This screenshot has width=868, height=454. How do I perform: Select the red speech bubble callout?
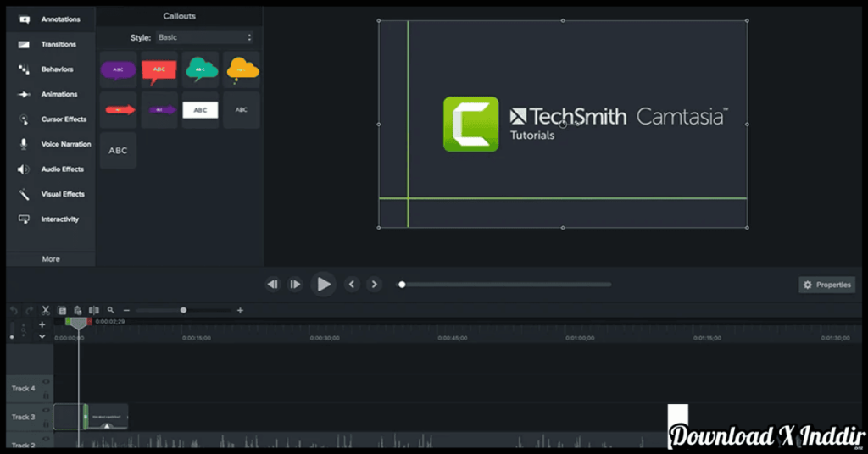click(x=159, y=69)
